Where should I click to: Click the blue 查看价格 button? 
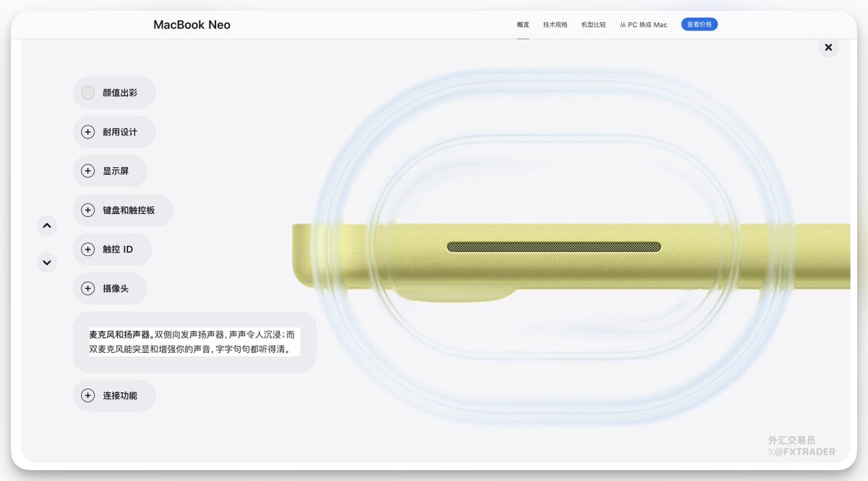699,25
